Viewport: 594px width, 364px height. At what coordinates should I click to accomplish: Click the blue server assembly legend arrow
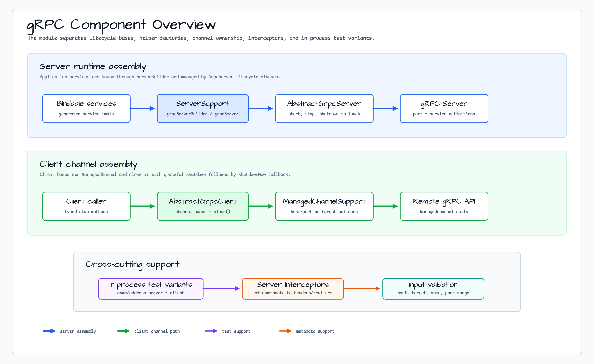pos(49,331)
